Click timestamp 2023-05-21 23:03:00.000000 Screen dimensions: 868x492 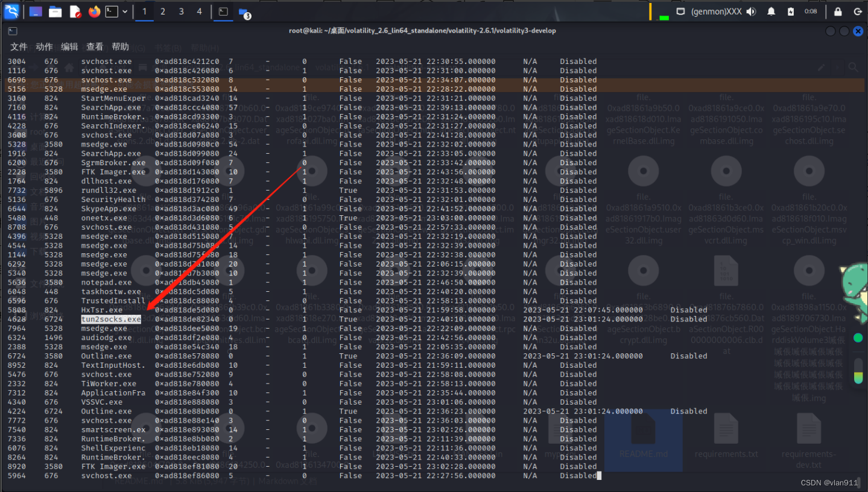pyautogui.click(x=436, y=218)
